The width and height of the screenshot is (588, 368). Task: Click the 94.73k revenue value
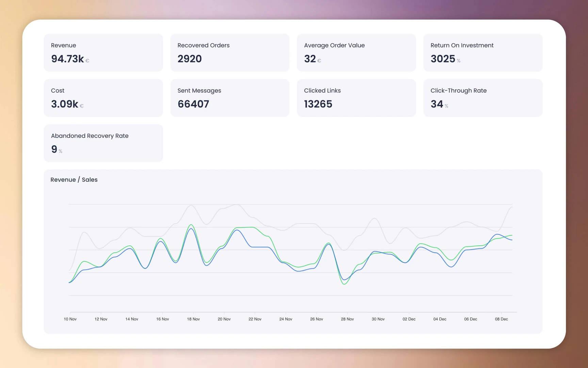(x=67, y=59)
